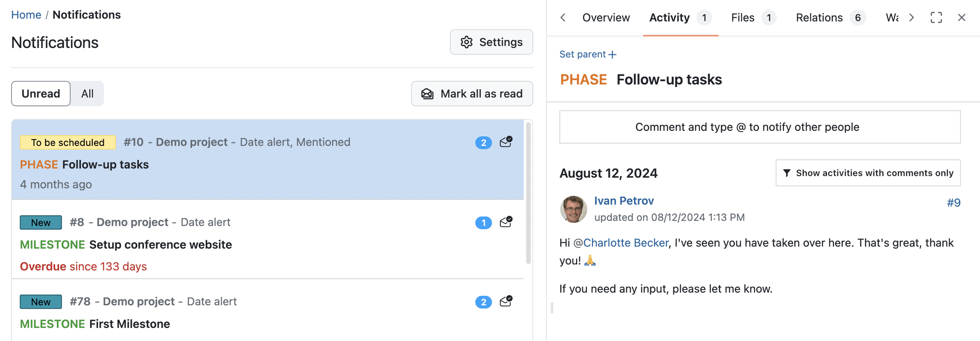This screenshot has width=980, height=341.
Task: Go back using left arrow icon
Action: pyautogui.click(x=563, y=18)
